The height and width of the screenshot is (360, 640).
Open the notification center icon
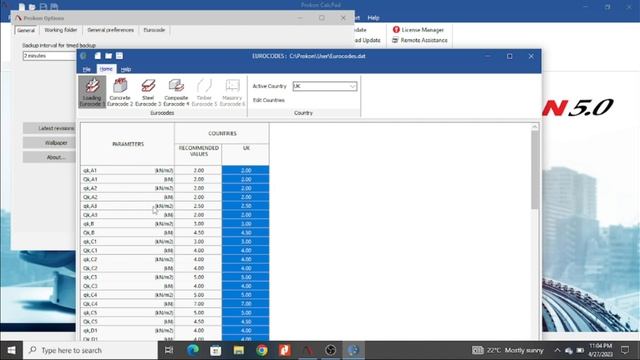625,350
